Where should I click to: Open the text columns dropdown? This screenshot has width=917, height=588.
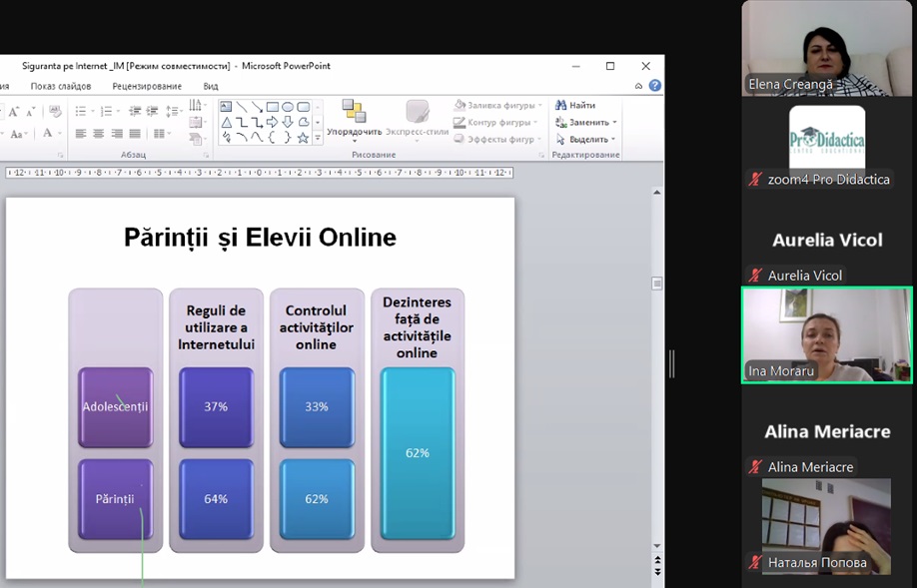(161, 134)
